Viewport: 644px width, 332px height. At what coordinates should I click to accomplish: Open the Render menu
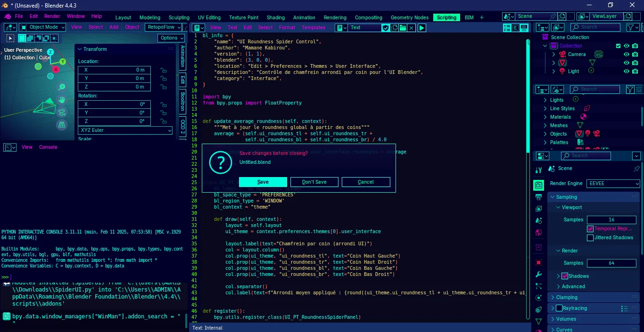pos(52,16)
